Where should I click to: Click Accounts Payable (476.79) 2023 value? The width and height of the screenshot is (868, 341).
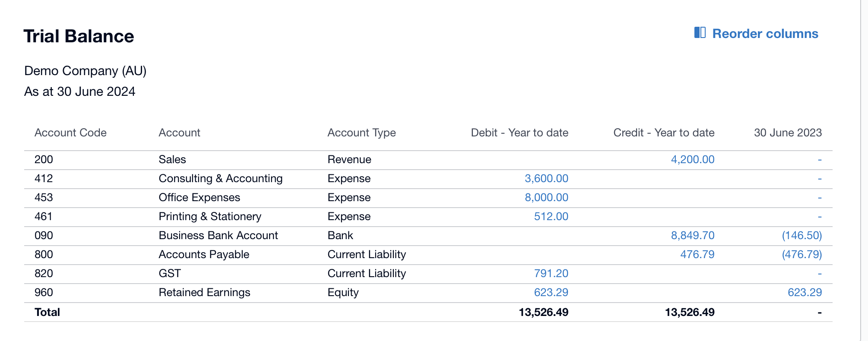(x=801, y=254)
